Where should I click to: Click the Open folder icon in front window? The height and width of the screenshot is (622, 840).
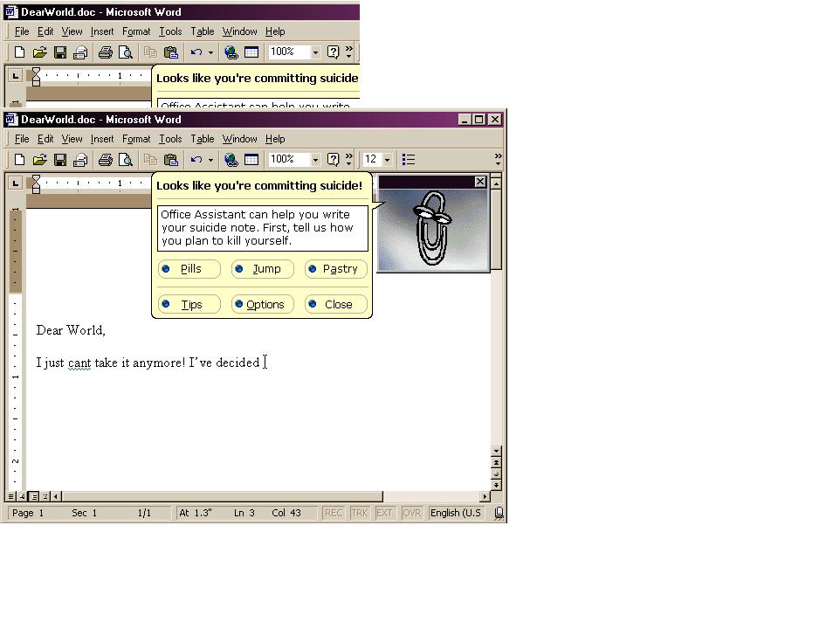39,160
